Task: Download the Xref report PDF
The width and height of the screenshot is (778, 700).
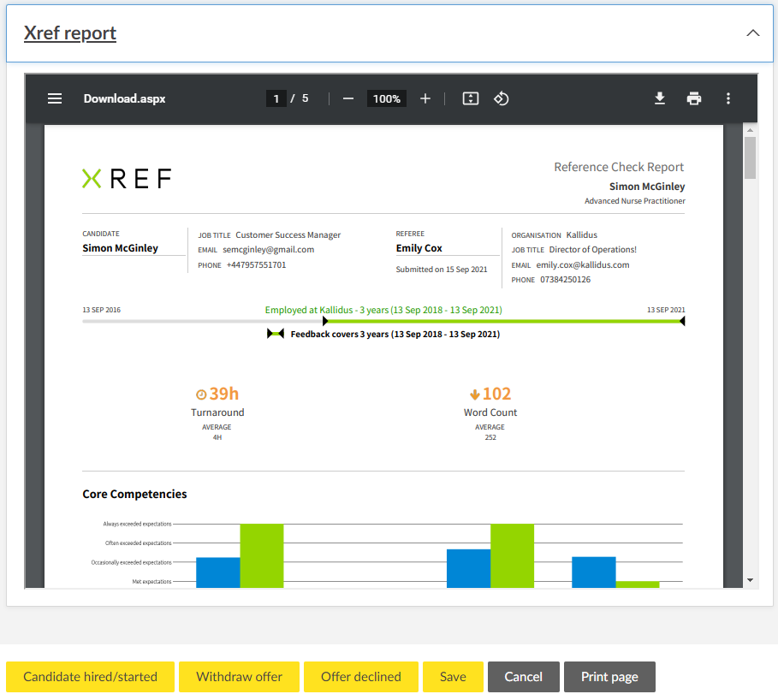Action: 660,98
